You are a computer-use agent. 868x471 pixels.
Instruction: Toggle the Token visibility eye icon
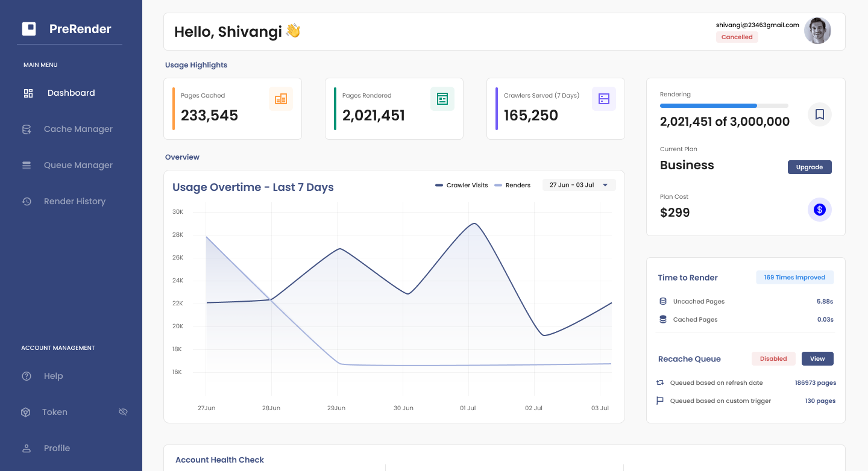tap(123, 411)
